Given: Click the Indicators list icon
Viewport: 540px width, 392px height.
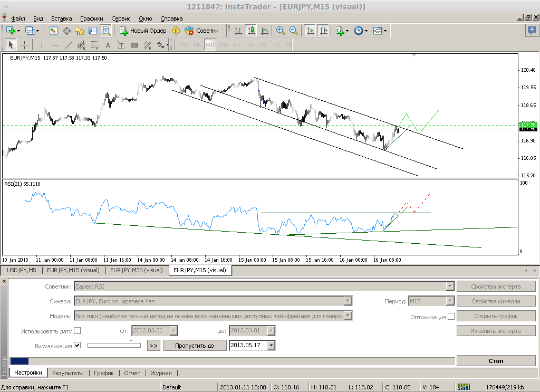Looking at the screenshot, I should [340, 31].
